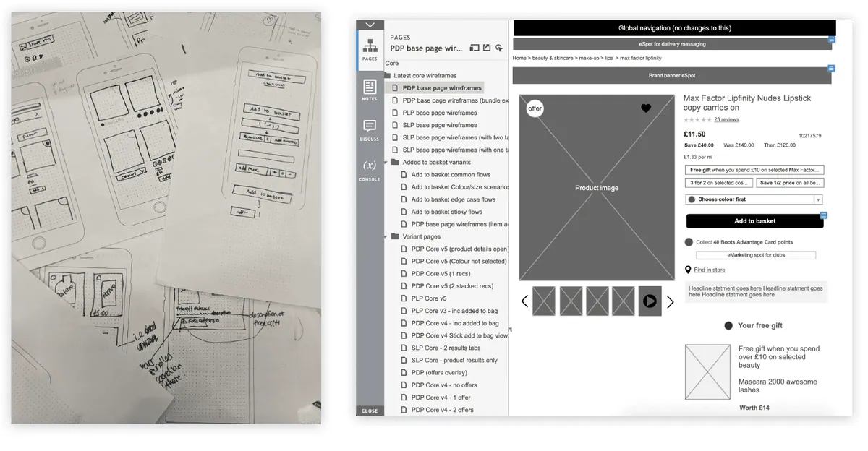The width and height of the screenshot is (868, 451).
Task: Click the star rating
Action: click(x=697, y=119)
